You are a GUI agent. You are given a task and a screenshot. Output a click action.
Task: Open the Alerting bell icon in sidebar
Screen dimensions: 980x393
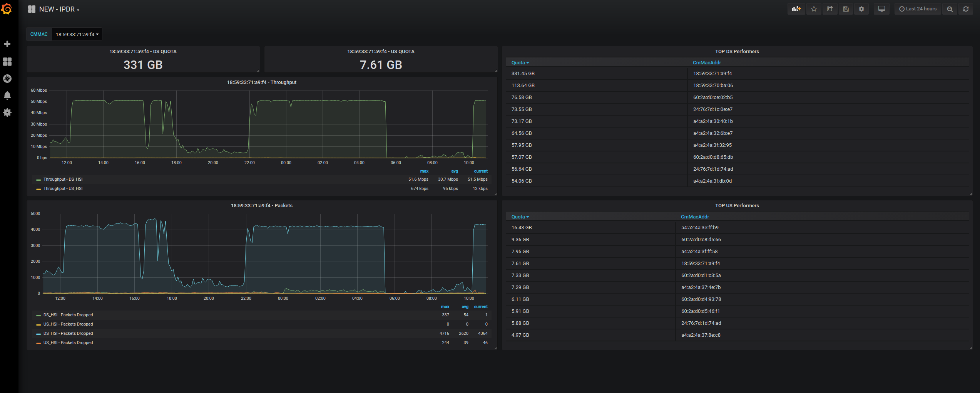click(7, 96)
